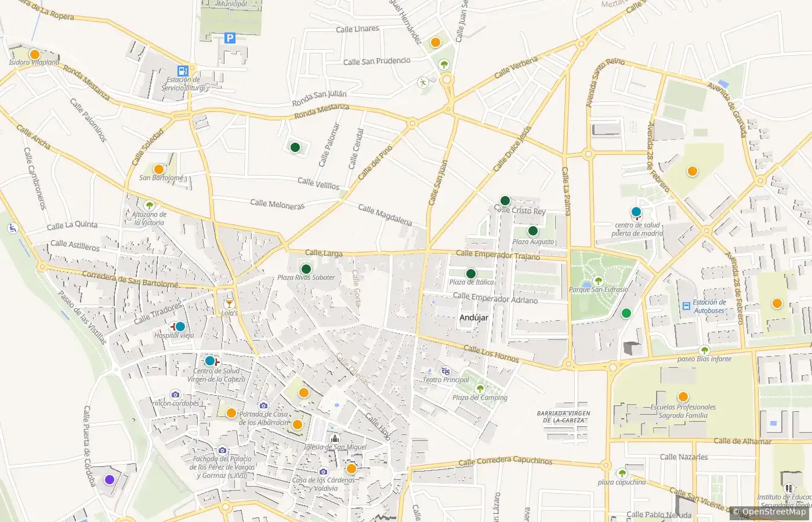Click the green marker below Parque San Eufrasio
812x522 pixels.
coord(626,313)
